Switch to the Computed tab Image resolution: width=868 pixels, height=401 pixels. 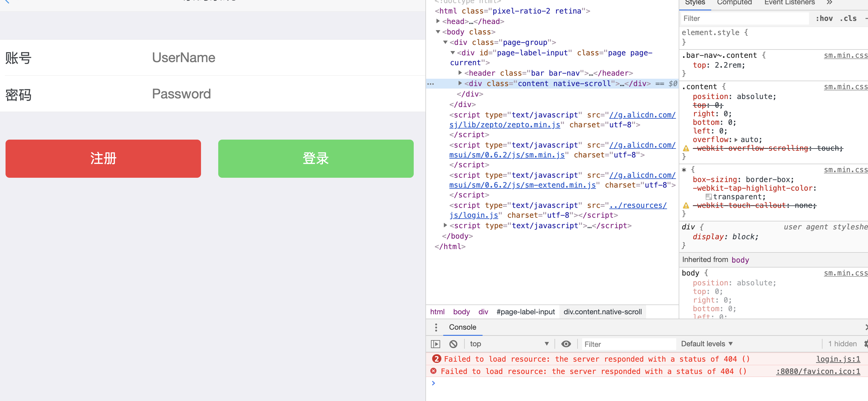734,3
